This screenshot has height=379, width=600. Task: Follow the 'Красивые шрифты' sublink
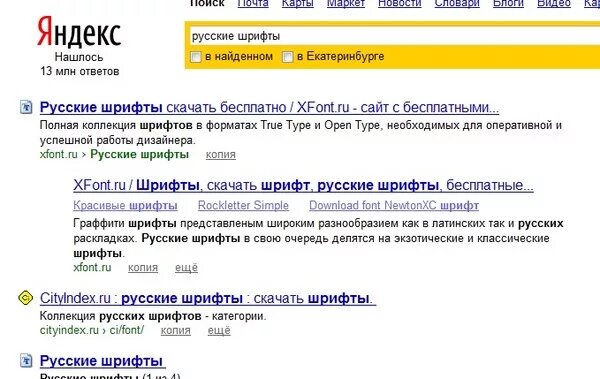pos(125,206)
